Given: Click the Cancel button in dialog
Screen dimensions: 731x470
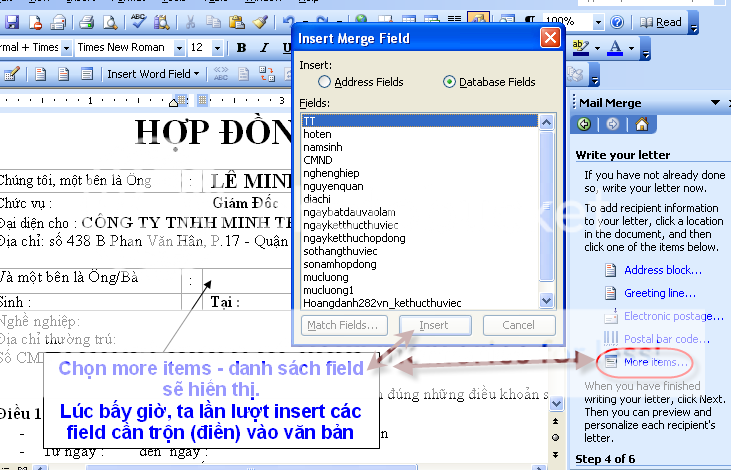Looking at the screenshot, I should [x=518, y=325].
